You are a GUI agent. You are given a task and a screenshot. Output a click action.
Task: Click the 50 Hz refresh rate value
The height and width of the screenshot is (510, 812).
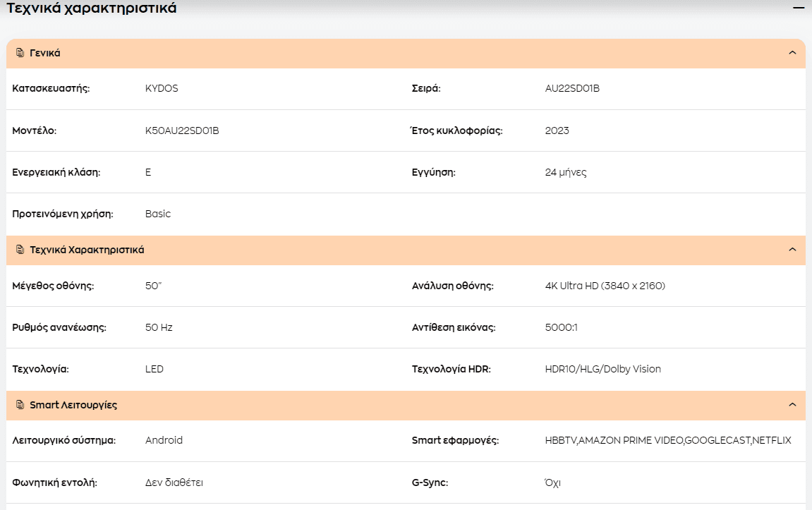[x=159, y=327]
